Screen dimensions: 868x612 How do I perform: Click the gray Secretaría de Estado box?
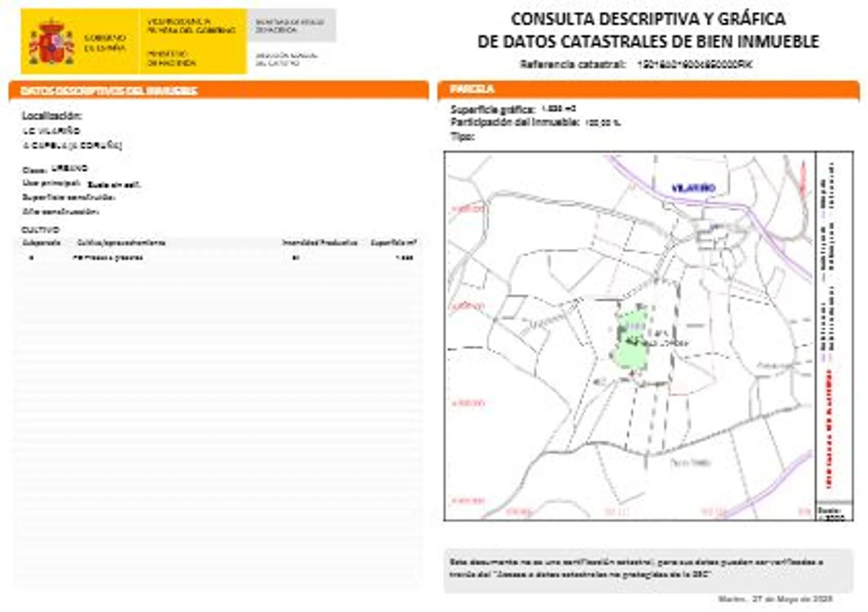coord(291,26)
